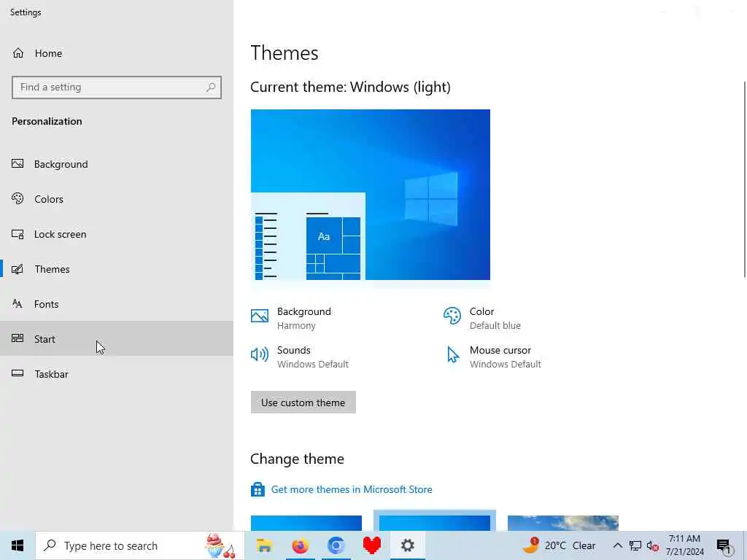Open Background personalization settings

tap(117, 164)
